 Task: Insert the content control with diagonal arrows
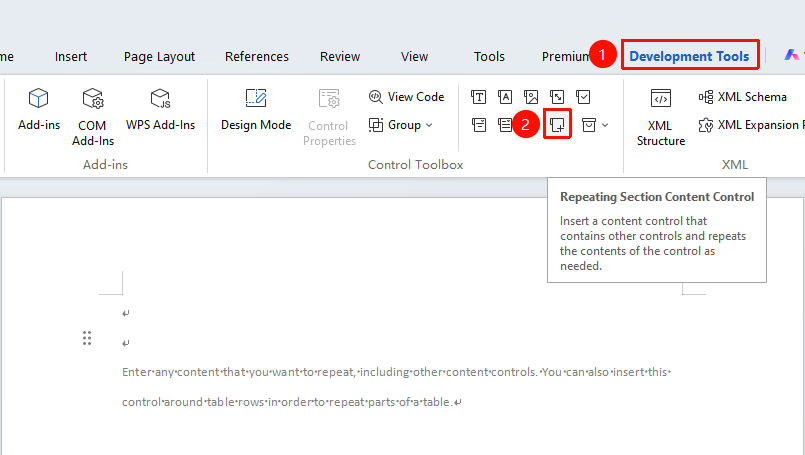click(557, 97)
